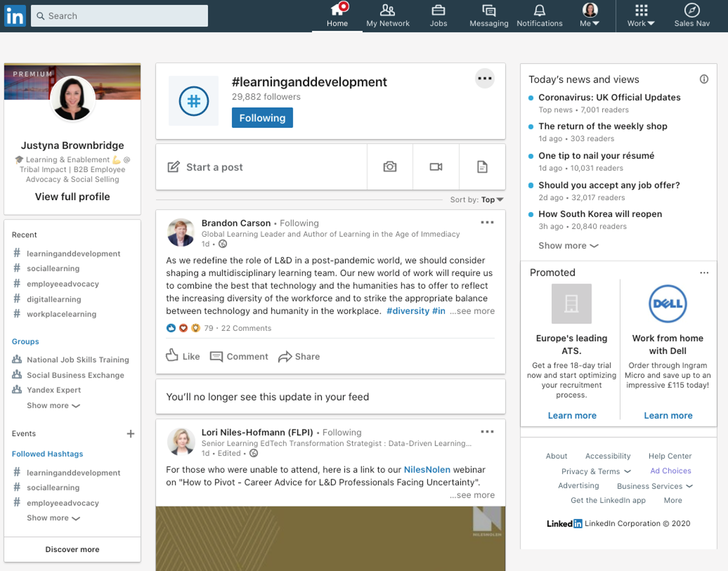Click the info icon beside Today's news
This screenshot has height=571, width=728.
point(704,79)
